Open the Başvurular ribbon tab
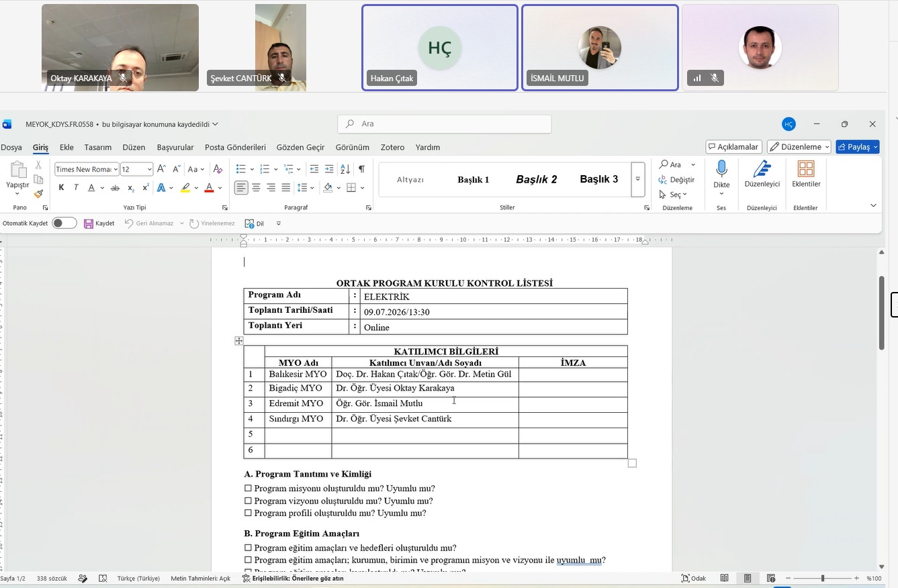The image size is (898, 588). pos(175,148)
